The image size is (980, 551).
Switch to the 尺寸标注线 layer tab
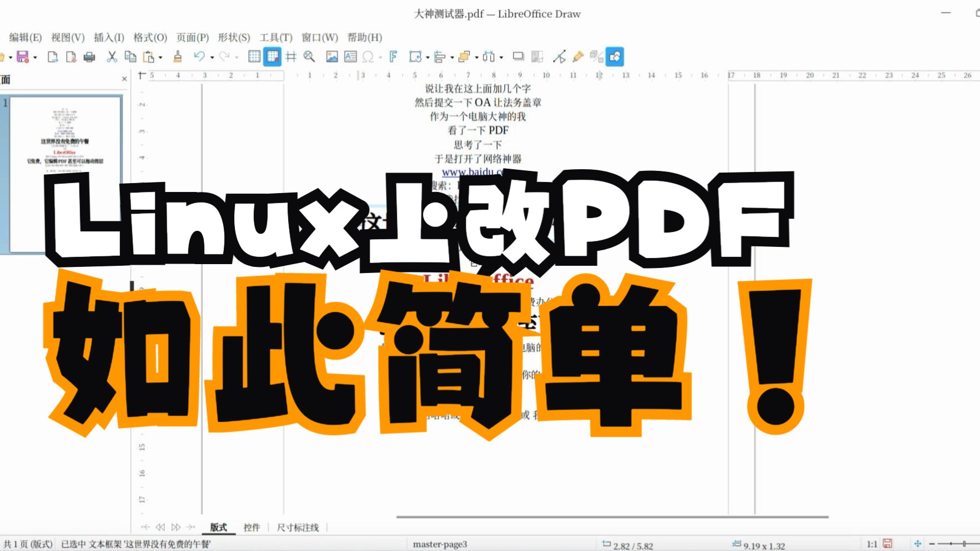tap(298, 527)
